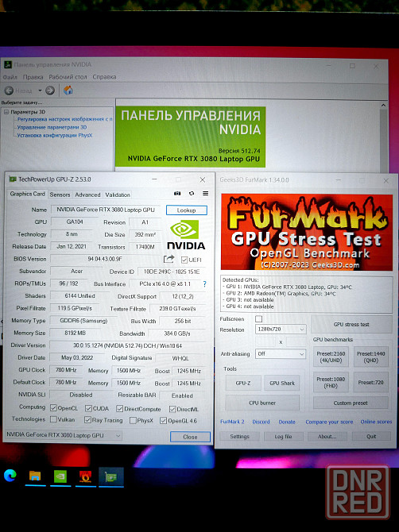Toggle the Vulkan checkbox
The height and width of the screenshot is (532, 399).
pos(53,419)
